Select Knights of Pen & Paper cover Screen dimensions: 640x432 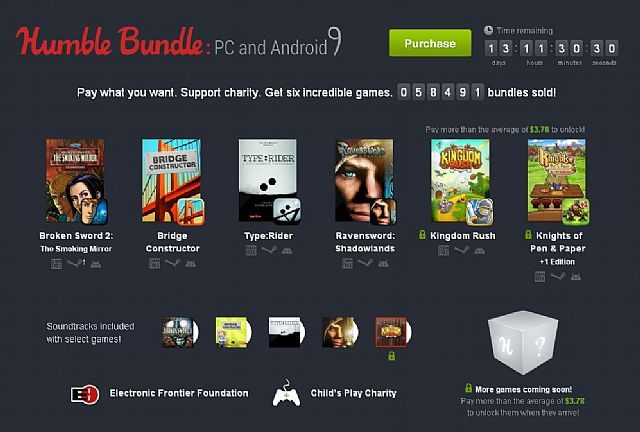point(558,182)
